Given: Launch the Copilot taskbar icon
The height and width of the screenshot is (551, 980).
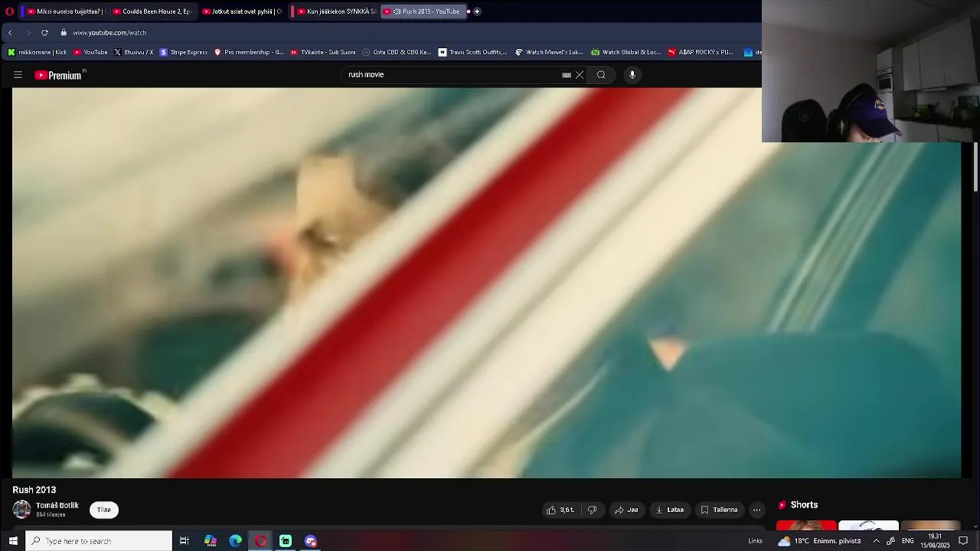Looking at the screenshot, I should (x=211, y=541).
